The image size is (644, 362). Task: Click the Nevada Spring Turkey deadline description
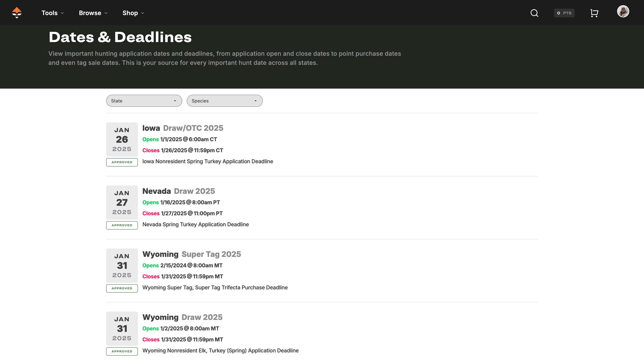point(196,225)
